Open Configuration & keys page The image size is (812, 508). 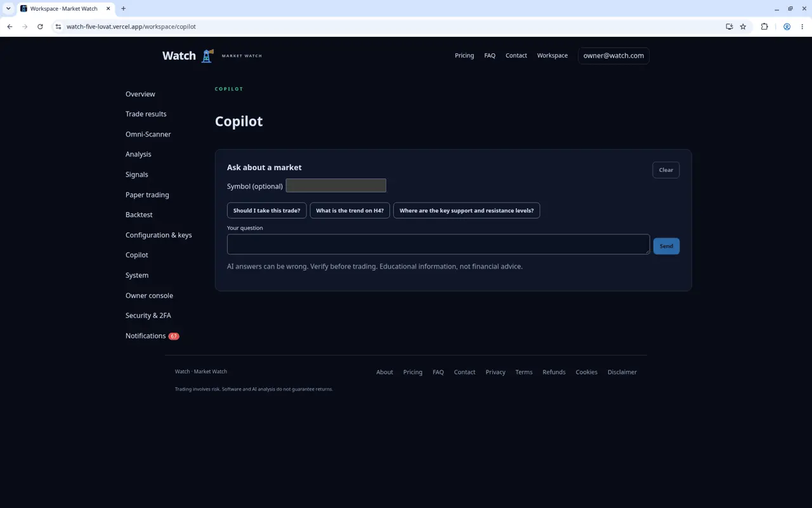[159, 235]
